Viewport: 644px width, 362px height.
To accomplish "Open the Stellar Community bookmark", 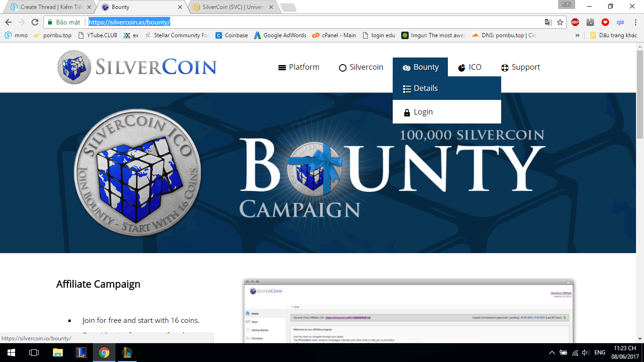I will (x=176, y=35).
